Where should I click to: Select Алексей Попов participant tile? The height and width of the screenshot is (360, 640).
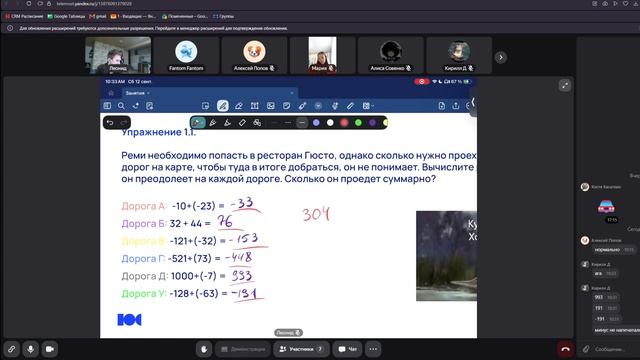coord(254,56)
